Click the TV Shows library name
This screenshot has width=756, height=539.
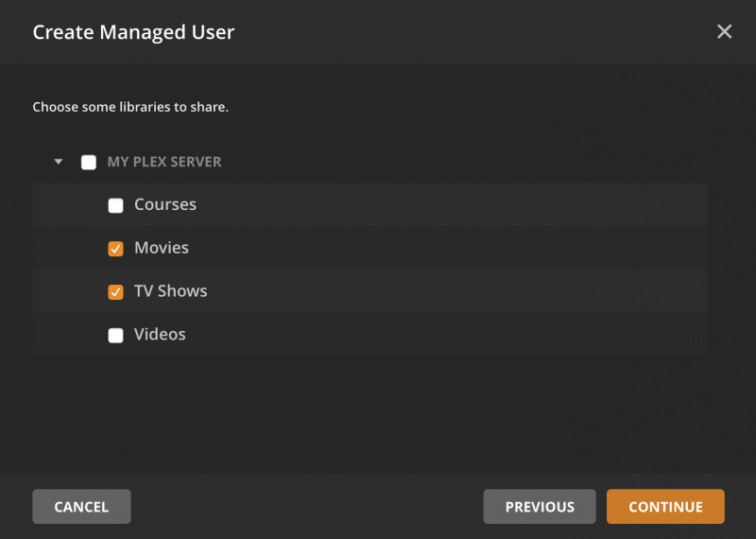[x=171, y=291]
